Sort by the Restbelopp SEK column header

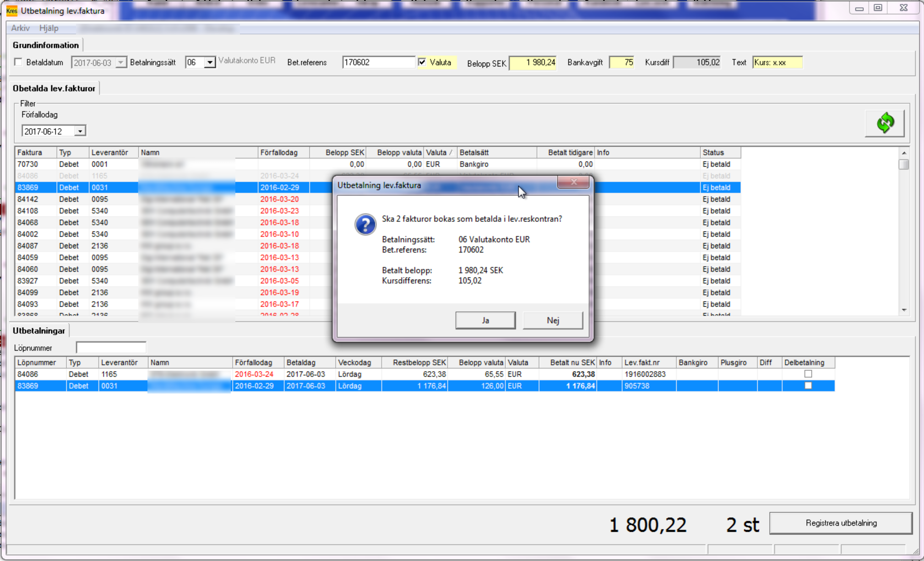point(414,362)
